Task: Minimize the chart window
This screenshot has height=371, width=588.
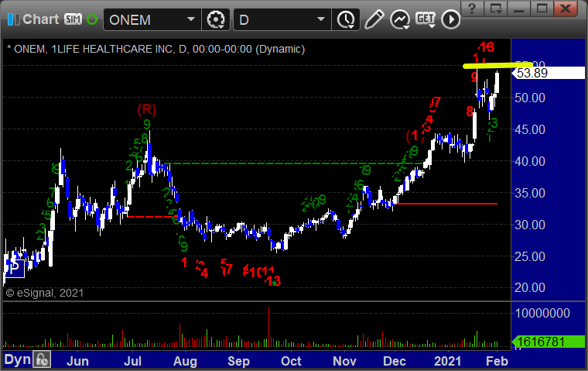Action: [x=519, y=9]
